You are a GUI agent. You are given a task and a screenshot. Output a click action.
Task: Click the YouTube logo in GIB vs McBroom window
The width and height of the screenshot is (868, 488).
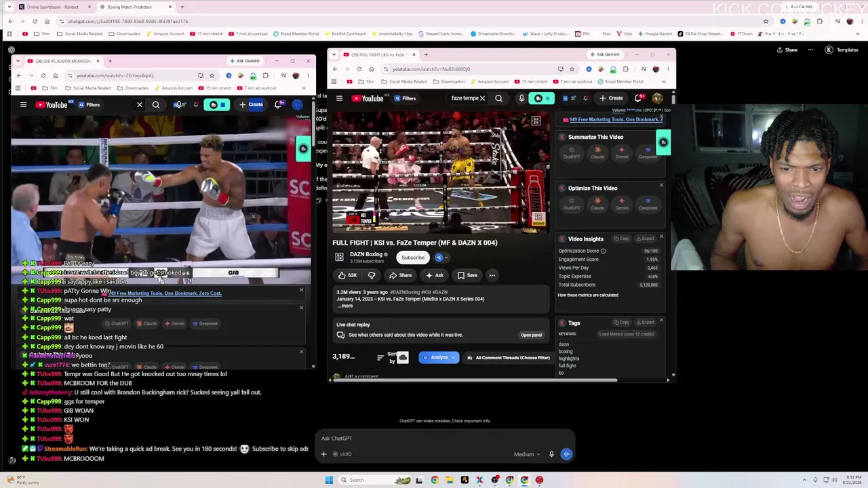pyautogui.click(x=52, y=105)
